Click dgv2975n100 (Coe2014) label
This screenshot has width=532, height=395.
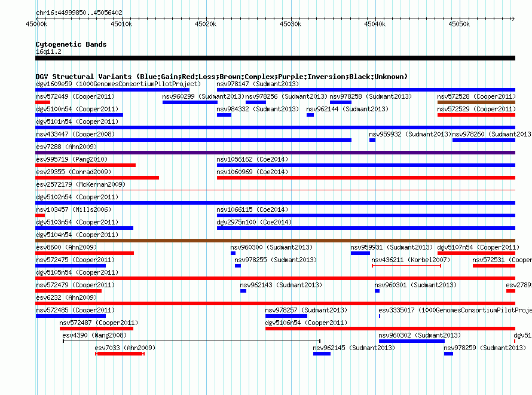pyautogui.click(x=254, y=222)
